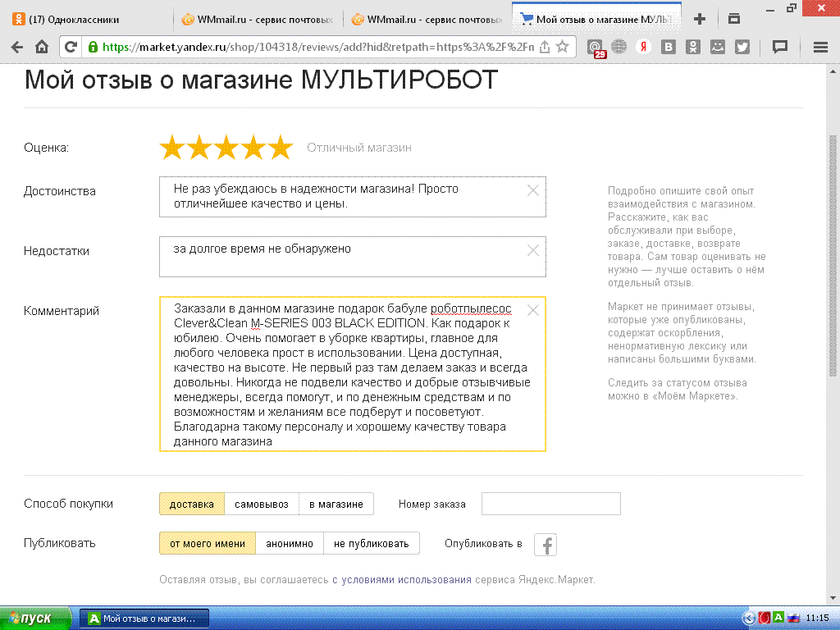Click into the Комментарий text area

pyautogui.click(x=353, y=374)
